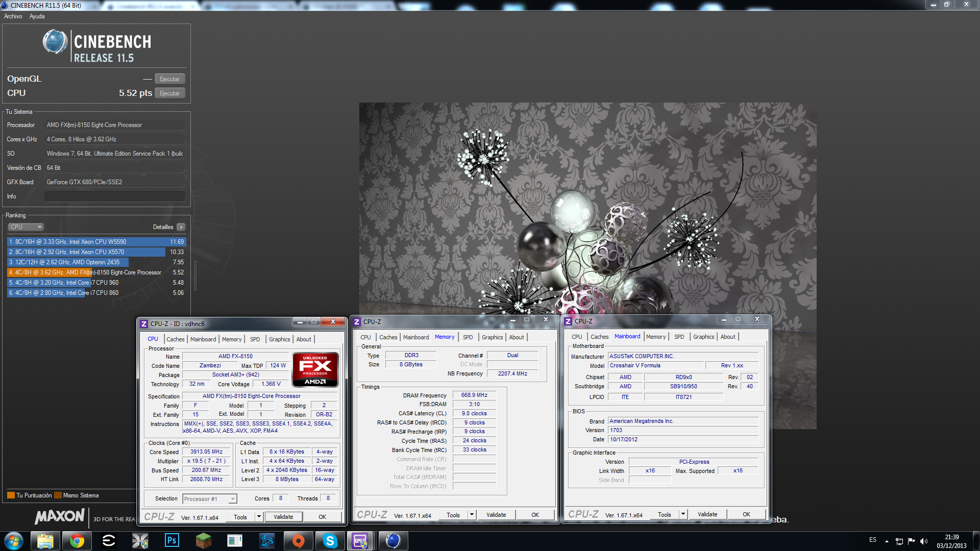Open Tools dropdown arrow in Memory CPU-Z window
This screenshot has width=980, height=551.
click(x=472, y=515)
